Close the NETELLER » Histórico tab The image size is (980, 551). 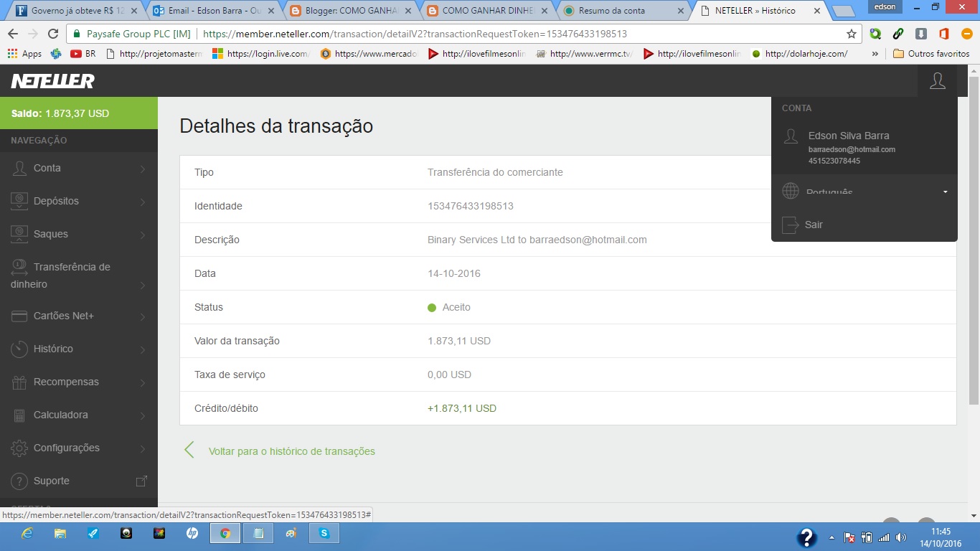pyautogui.click(x=816, y=11)
